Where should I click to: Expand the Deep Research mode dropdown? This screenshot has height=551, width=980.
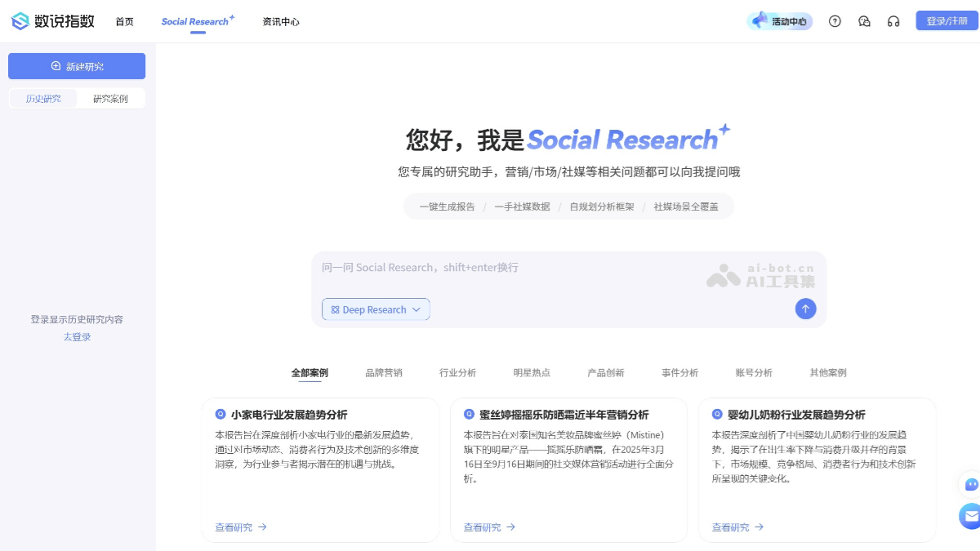pyautogui.click(x=376, y=309)
